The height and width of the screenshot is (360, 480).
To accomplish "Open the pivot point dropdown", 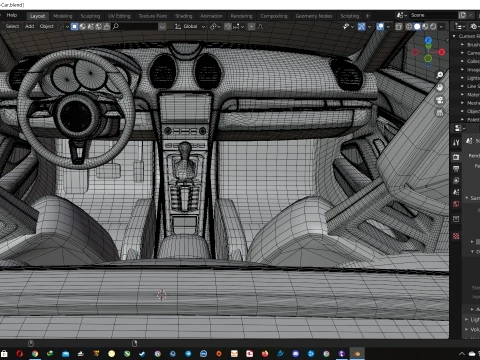I will tap(215, 26).
